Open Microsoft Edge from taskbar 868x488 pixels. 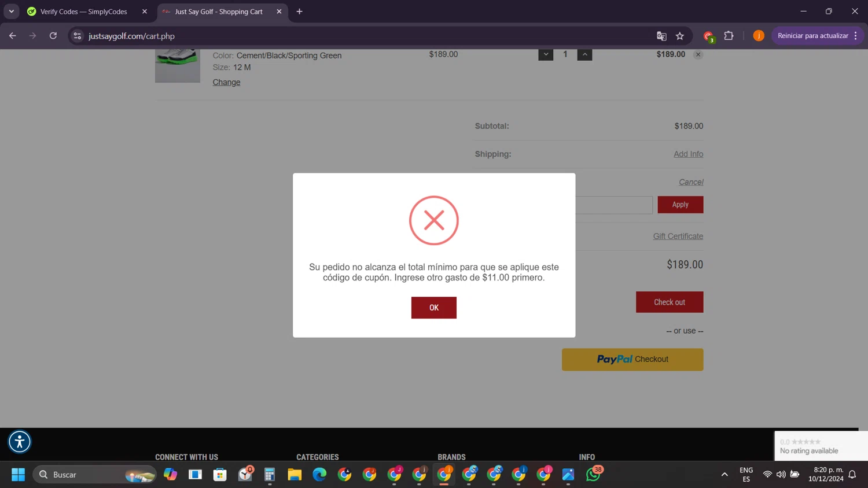(x=319, y=475)
